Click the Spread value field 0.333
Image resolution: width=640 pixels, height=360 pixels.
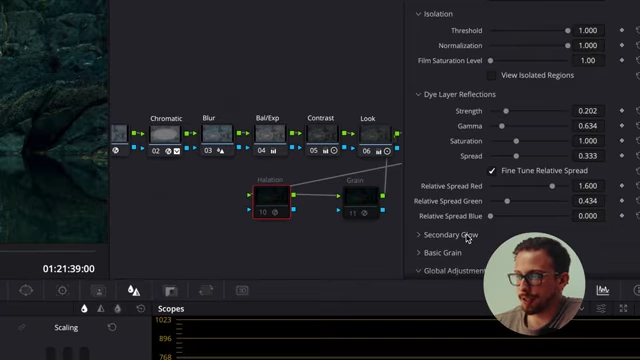tap(588, 156)
